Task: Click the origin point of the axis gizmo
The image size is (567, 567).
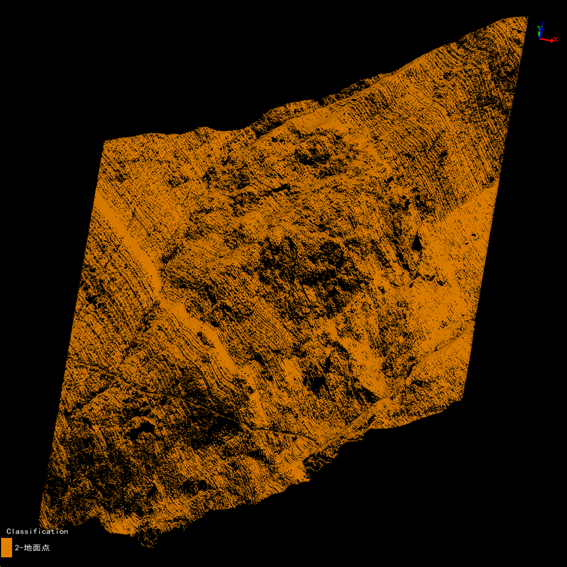Action: [540, 39]
